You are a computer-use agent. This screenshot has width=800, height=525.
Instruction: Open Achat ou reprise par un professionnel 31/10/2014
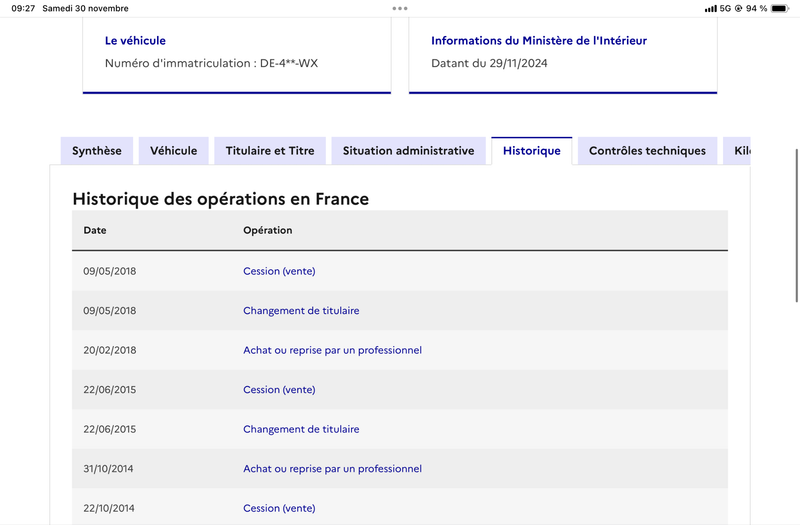(x=332, y=469)
